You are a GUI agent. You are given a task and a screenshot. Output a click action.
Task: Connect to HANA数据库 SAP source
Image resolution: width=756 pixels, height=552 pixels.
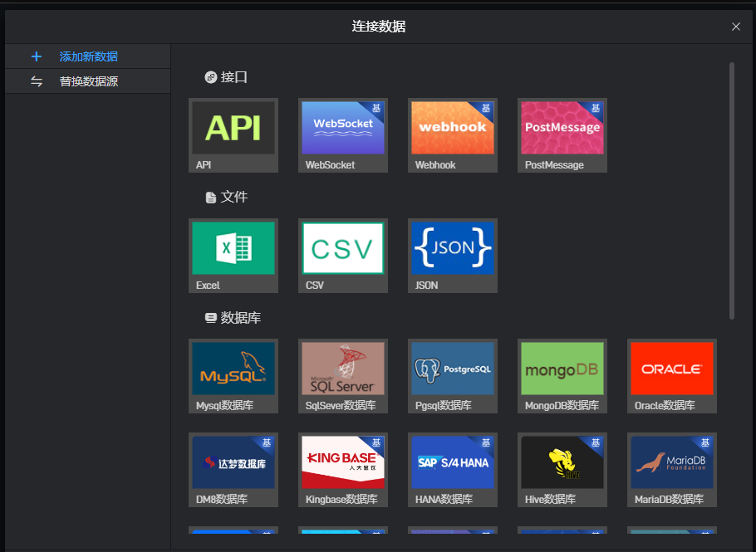click(x=453, y=470)
